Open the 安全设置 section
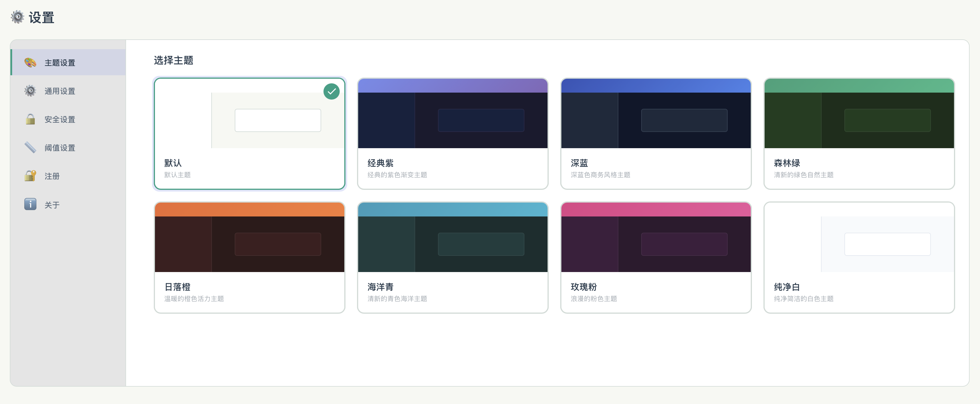This screenshot has height=404, width=980. click(x=68, y=119)
